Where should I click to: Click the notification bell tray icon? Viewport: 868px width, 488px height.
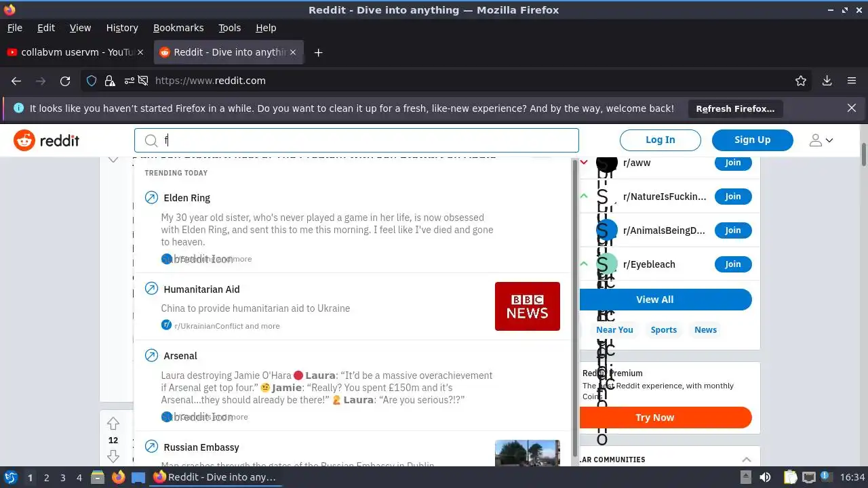point(827,477)
